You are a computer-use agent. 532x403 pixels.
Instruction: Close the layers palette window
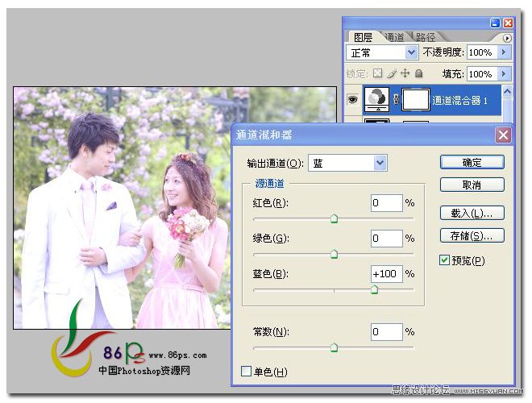click(x=508, y=23)
